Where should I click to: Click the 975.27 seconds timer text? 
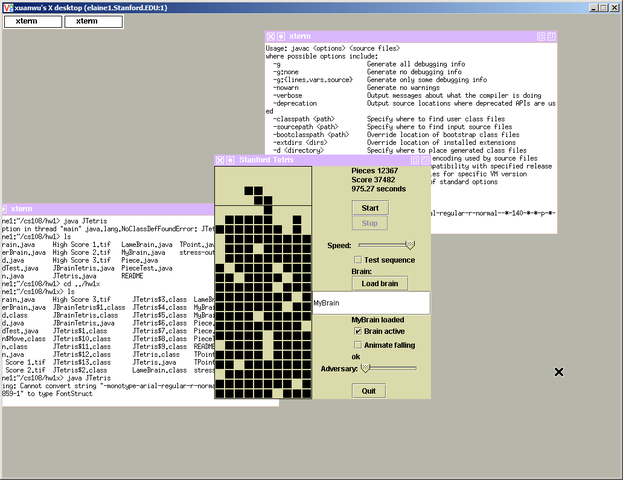click(x=378, y=189)
